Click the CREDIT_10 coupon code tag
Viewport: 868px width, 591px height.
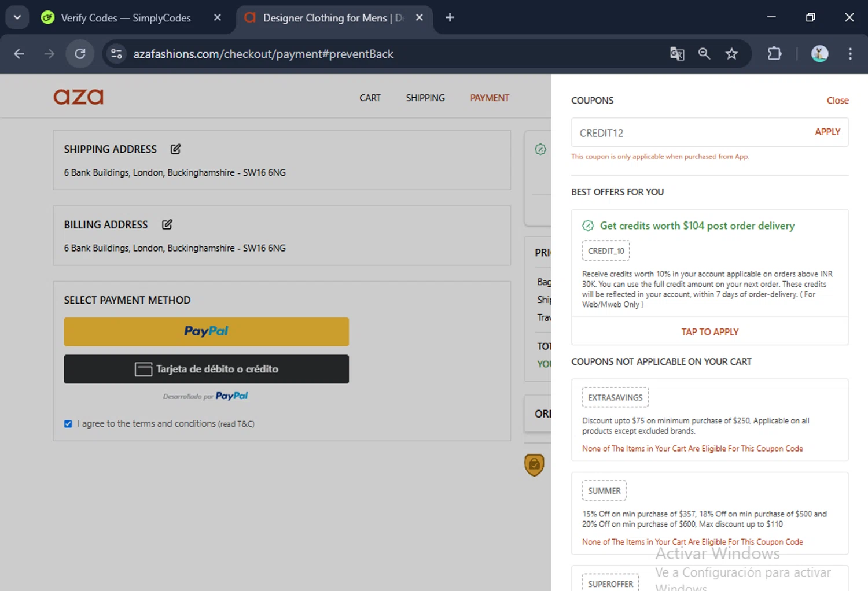(x=606, y=251)
